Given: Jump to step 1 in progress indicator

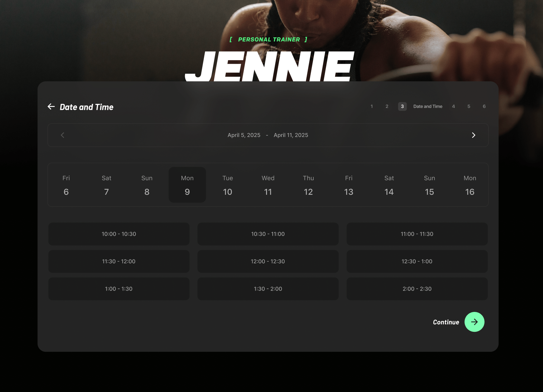Looking at the screenshot, I should pos(372,106).
